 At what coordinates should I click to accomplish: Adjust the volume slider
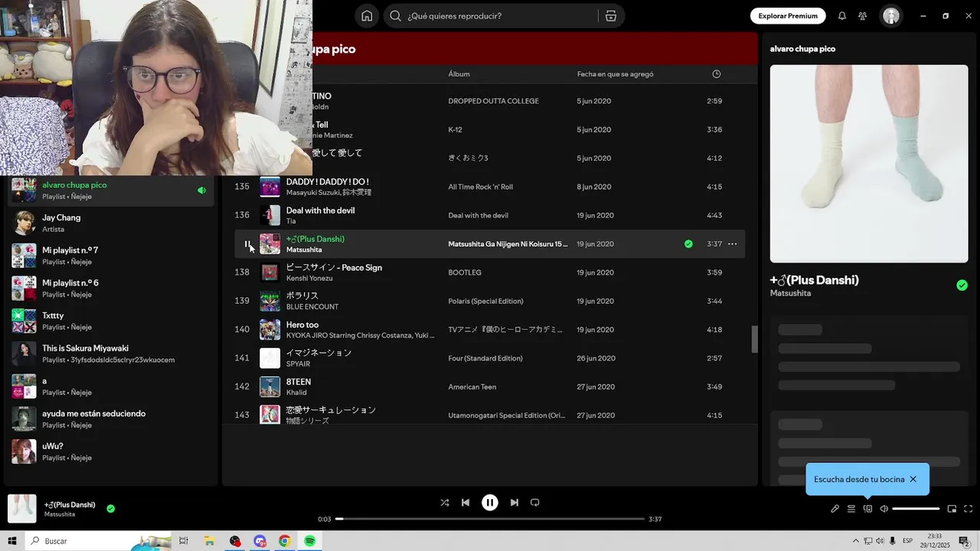(916, 509)
